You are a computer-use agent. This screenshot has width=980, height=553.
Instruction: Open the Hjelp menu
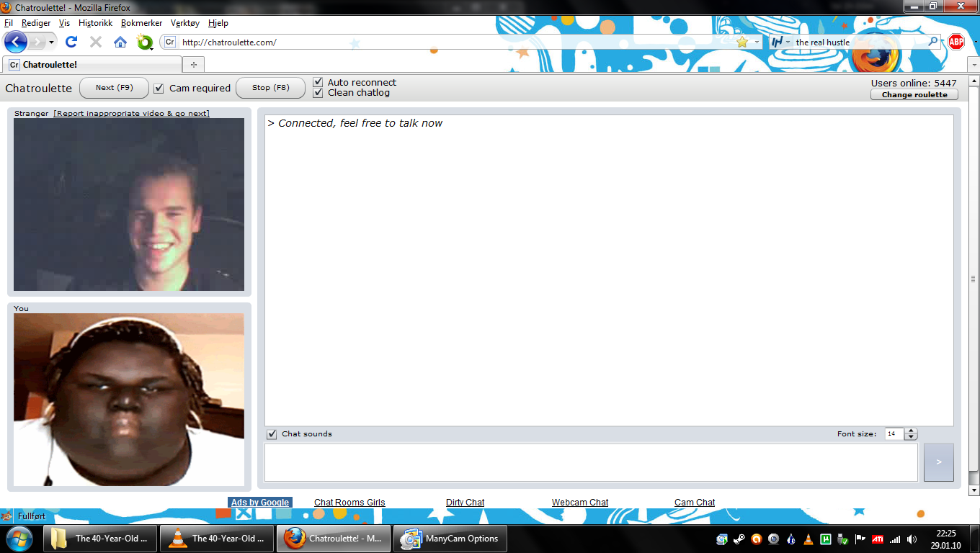tap(218, 23)
